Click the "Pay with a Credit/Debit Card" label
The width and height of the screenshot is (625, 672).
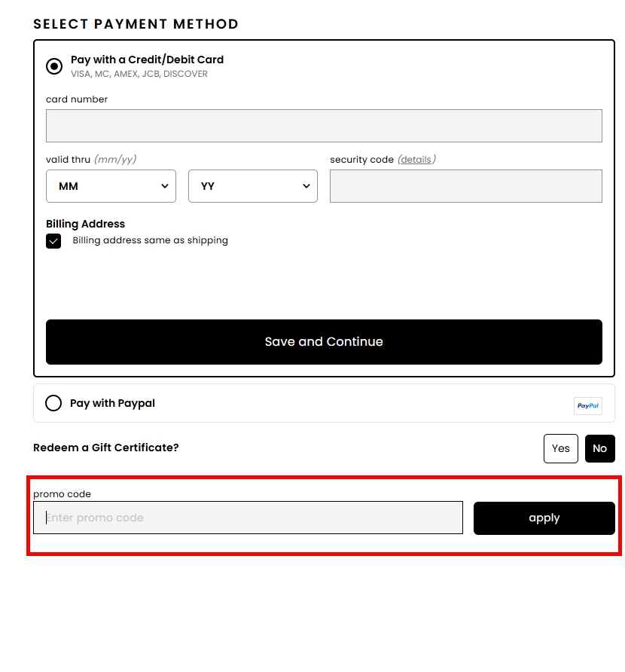tap(147, 60)
